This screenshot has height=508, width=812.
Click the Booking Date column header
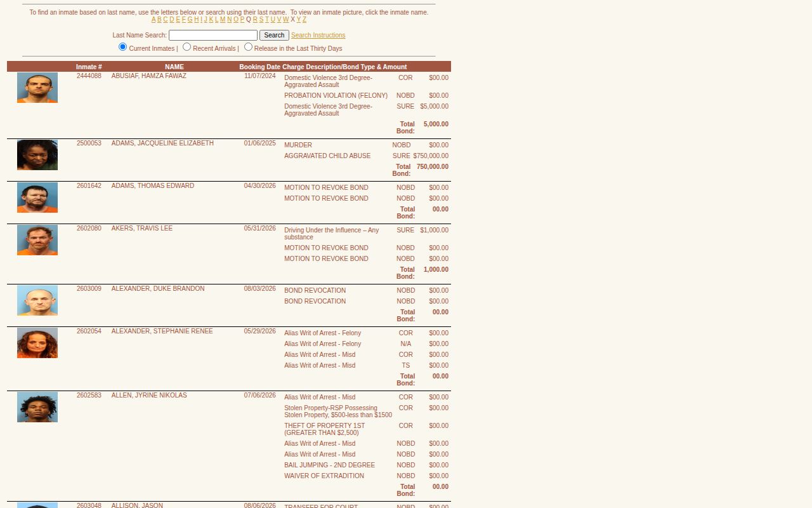[259, 67]
